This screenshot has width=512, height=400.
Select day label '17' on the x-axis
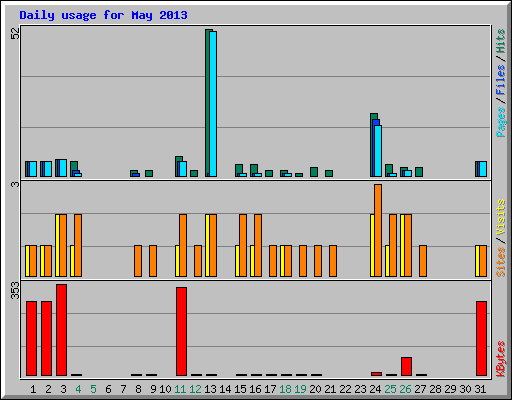tap(270, 389)
